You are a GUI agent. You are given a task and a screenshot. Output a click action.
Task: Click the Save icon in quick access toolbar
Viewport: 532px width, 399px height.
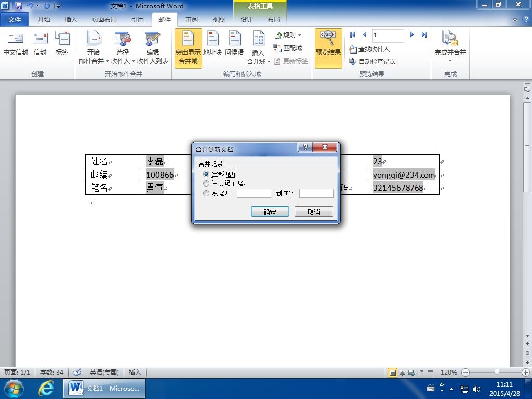(x=18, y=6)
